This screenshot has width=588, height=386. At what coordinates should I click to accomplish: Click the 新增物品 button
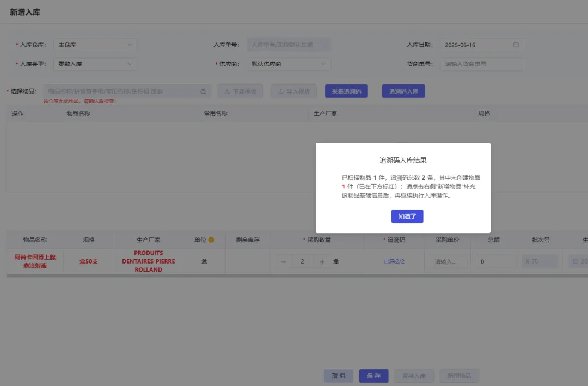(x=457, y=376)
